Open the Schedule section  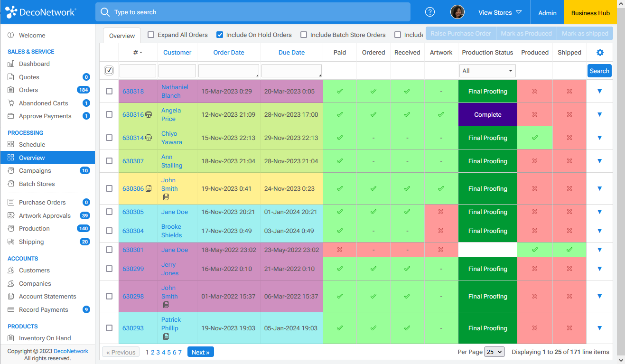point(32,144)
